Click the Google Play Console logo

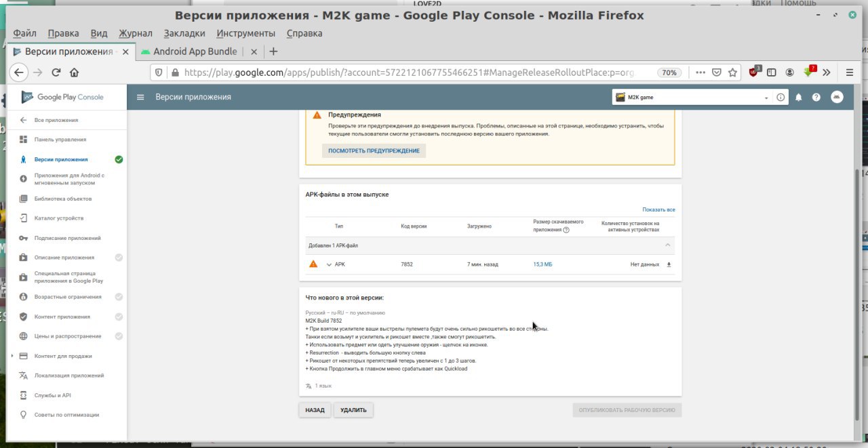pos(62,97)
